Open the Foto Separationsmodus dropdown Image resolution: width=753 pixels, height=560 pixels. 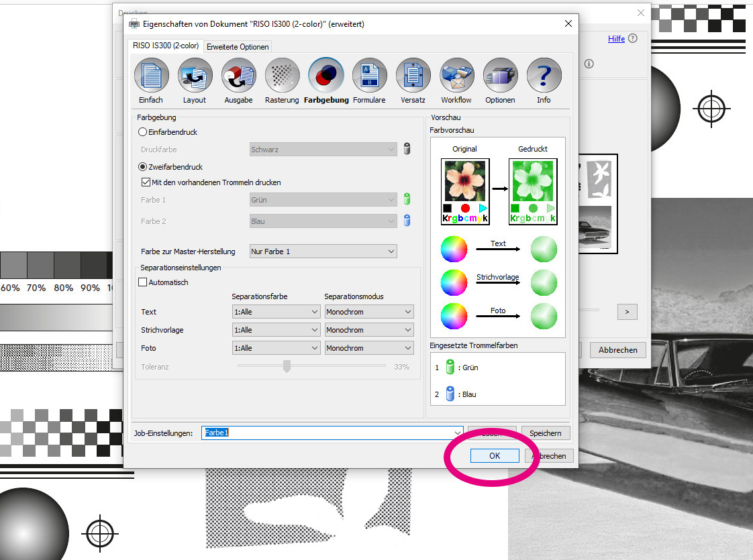click(x=368, y=348)
